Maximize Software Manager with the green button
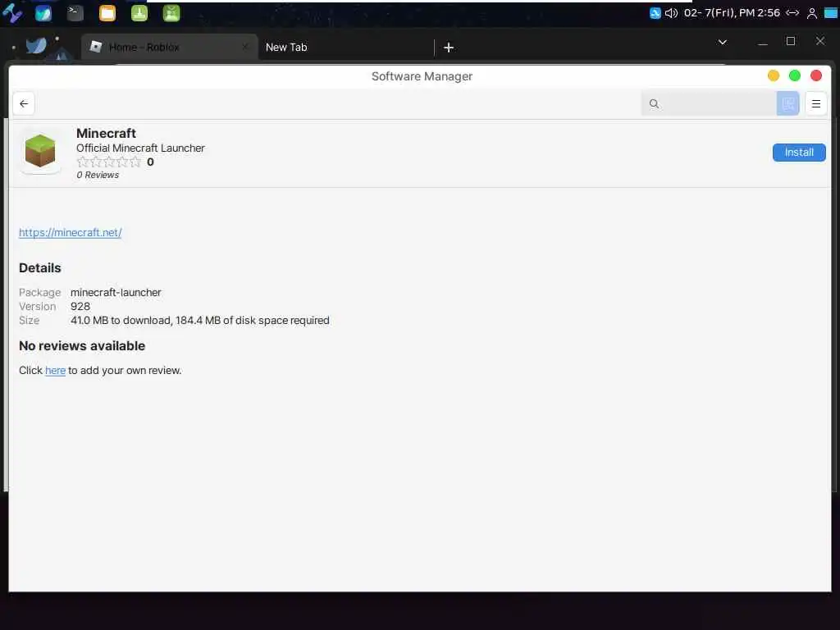 click(794, 76)
